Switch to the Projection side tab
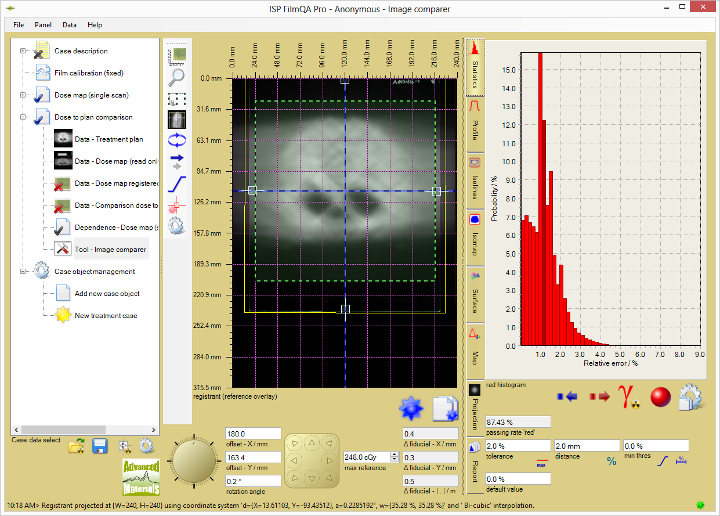The height and width of the screenshot is (516, 720). [x=475, y=409]
